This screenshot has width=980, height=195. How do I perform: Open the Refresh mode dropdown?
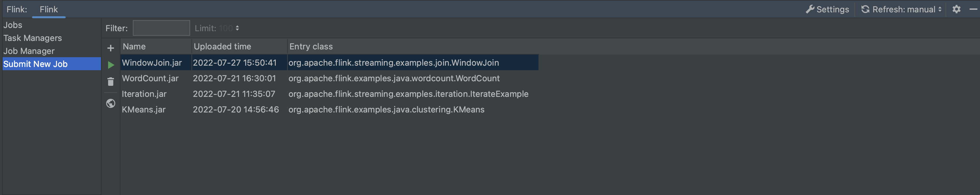tap(940, 9)
